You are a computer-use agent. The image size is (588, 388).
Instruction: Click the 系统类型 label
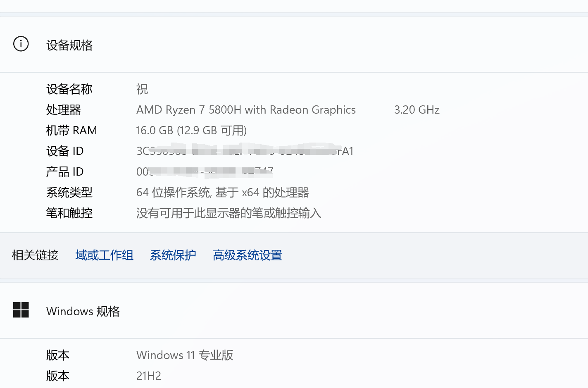(69, 193)
